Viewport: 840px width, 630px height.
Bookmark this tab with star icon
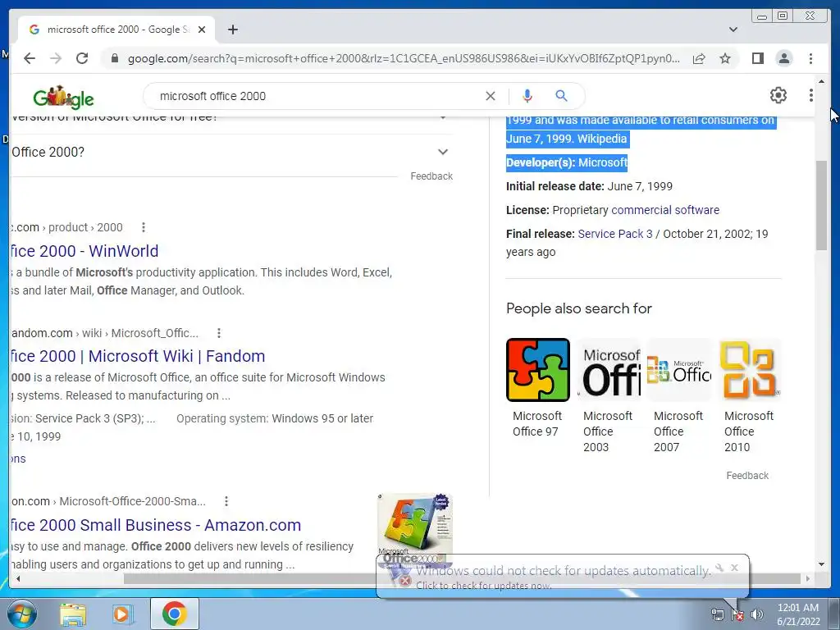pos(725,58)
